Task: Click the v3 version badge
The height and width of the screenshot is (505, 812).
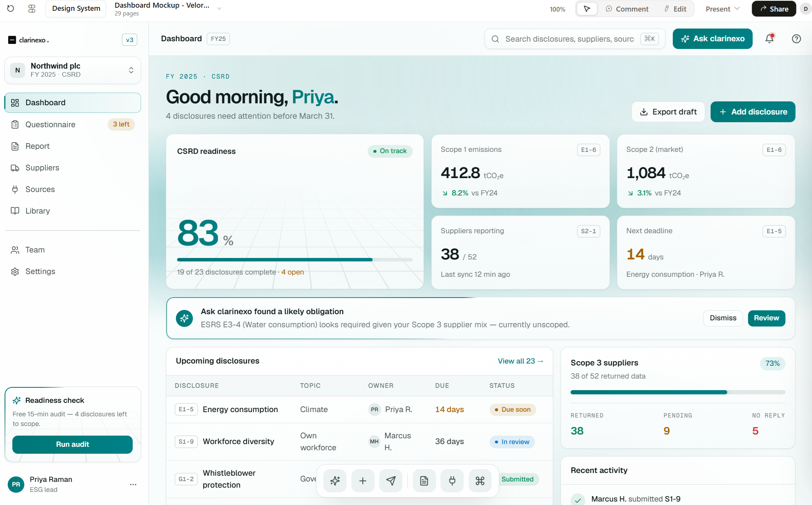Action: pyautogui.click(x=130, y=40)
